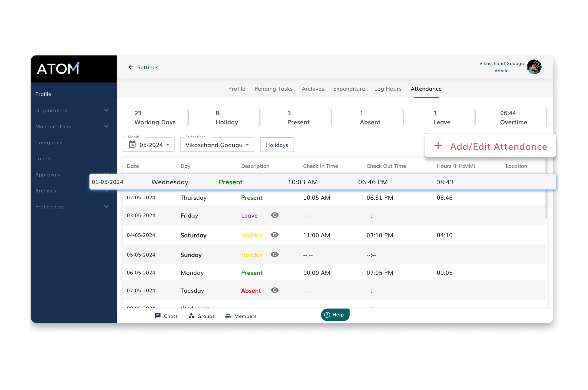Click the Add/Edit Attendance button
Image resolution: width=588 pixels, height=390 pixels.
pos(490,145)
